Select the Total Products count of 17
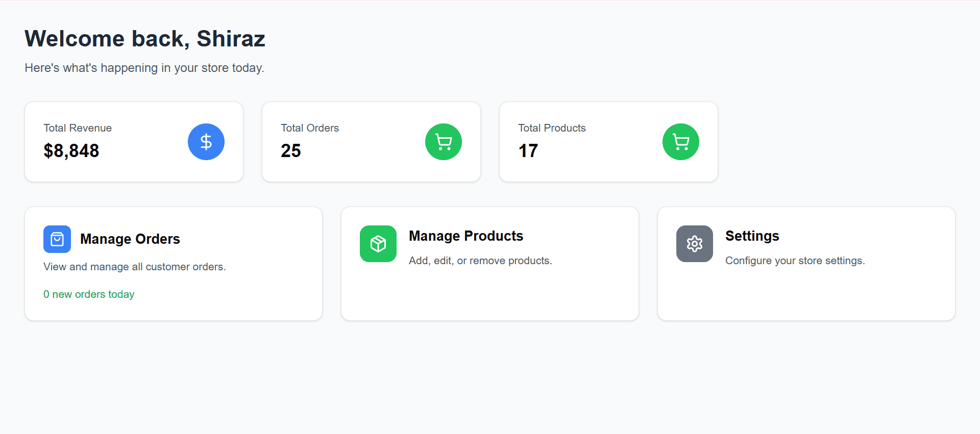 point(528,151)
